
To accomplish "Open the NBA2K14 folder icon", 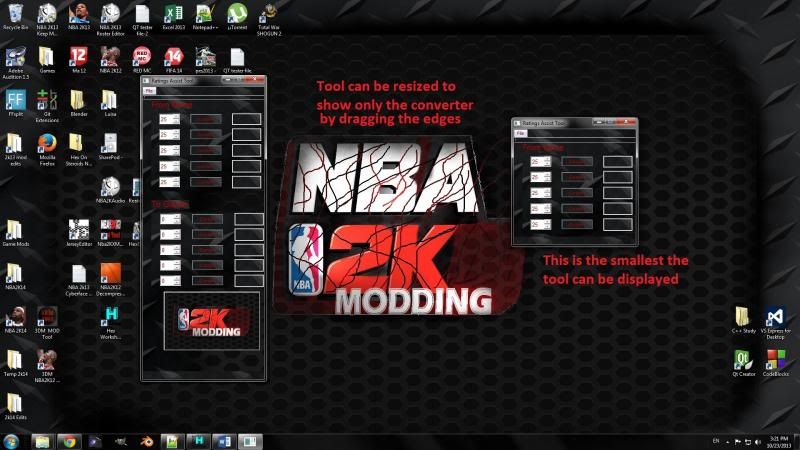I will (14, 277).
